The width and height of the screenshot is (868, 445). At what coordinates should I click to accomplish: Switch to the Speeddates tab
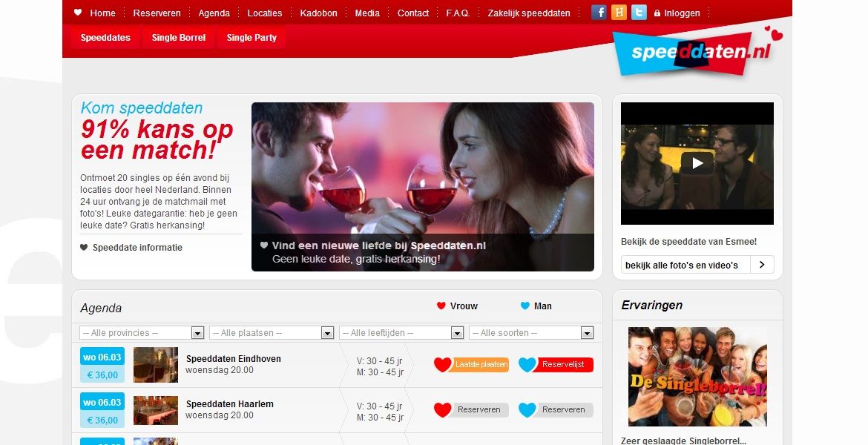[x=106, y=38]
